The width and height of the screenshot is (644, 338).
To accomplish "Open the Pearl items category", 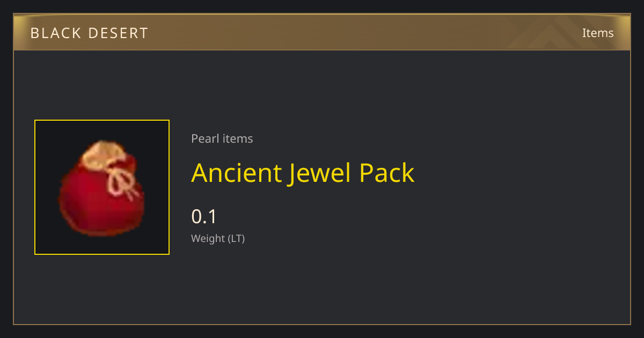I will click(222, 138).
